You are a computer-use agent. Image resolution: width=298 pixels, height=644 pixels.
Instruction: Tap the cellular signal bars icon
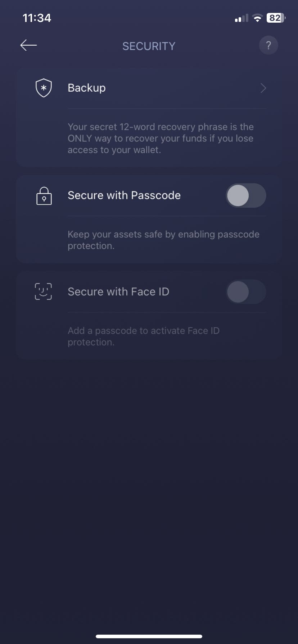tap(241, 18)
